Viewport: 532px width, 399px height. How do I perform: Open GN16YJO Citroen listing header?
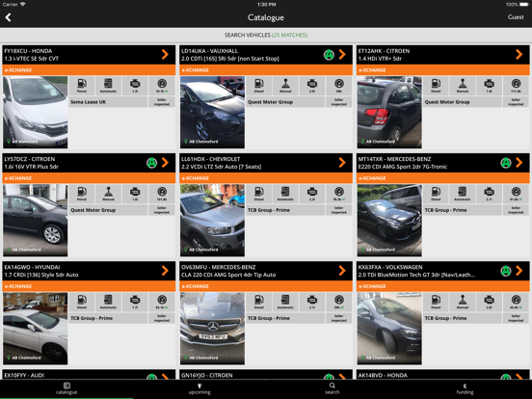[266, 375]
